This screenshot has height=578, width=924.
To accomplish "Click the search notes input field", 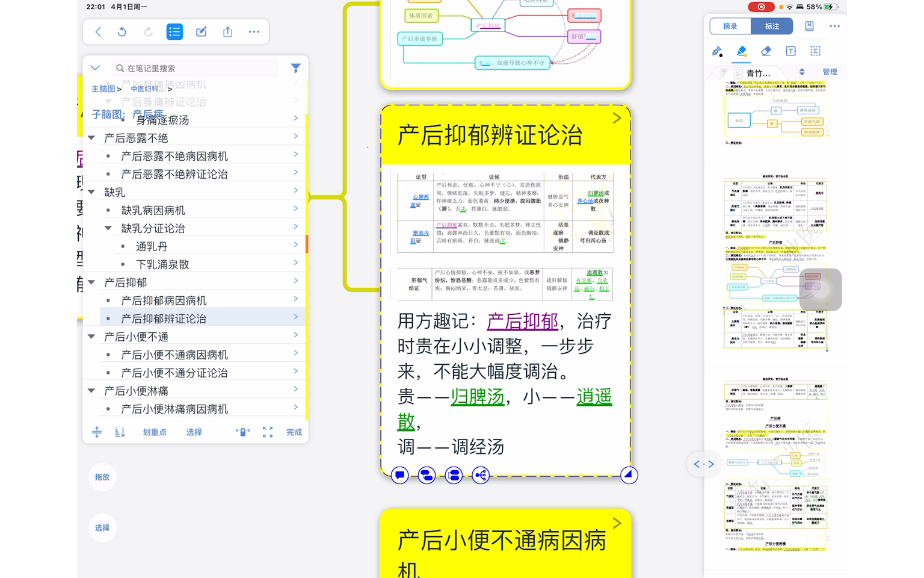I will click(x=196, y=68).
